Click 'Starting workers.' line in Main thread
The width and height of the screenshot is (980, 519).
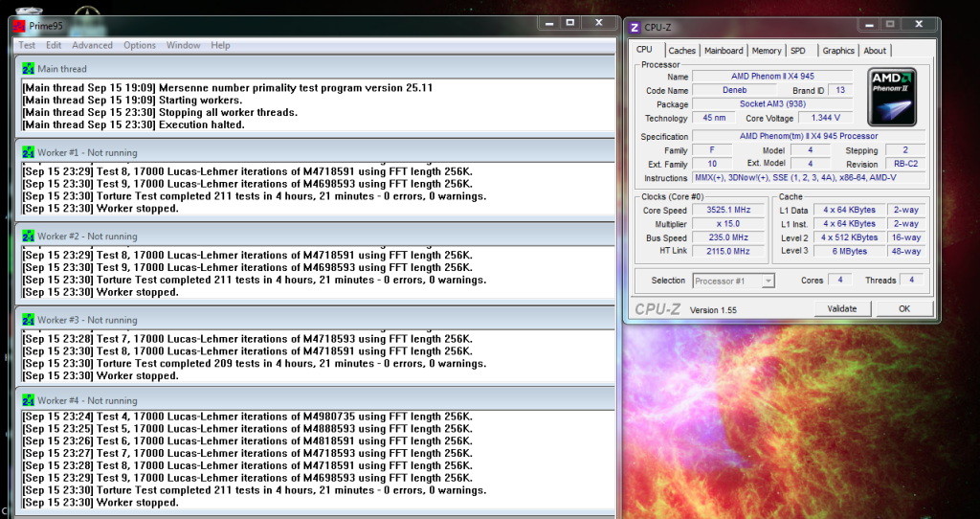[x=132, y=100]
